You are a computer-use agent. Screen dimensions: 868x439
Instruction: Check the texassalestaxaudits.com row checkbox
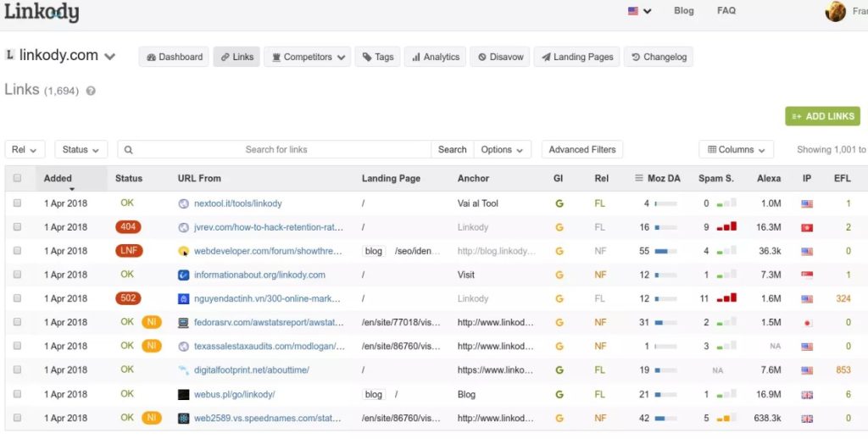point(17,346)
